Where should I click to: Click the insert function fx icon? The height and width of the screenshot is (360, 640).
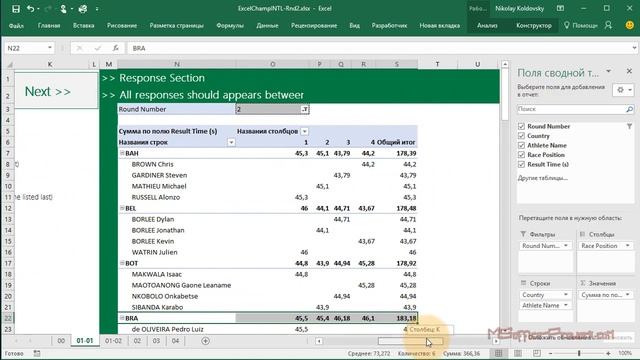click(116, 48)
